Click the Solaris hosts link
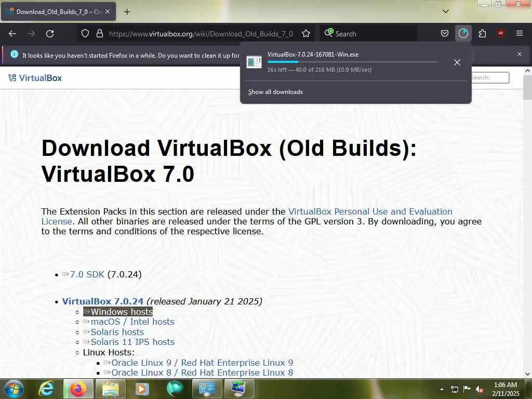532x399 pixels. (117, 332)
